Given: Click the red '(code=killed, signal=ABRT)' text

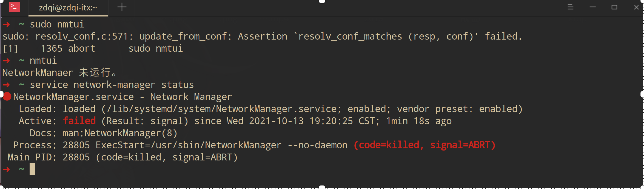Looking at the screenshot, I should pyautogui.click(x=424, y=145).
